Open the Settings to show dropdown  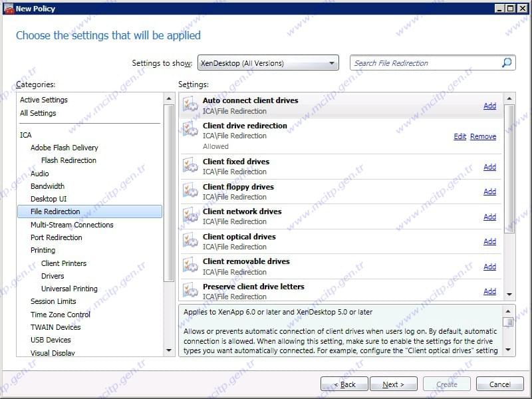(268, 63)
